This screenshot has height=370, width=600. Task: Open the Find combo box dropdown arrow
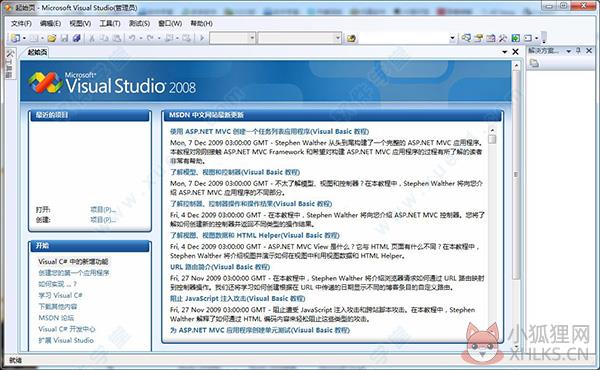(452, 38)
